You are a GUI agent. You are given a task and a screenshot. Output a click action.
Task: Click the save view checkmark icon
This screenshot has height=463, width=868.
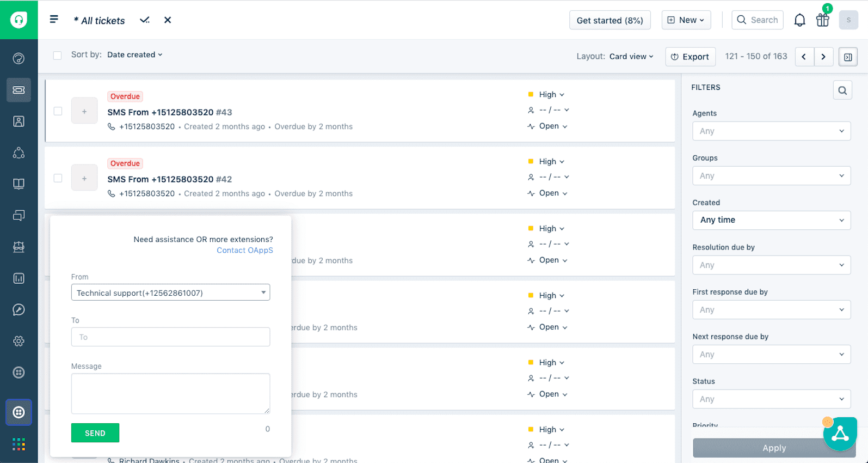[x=144, y=20]
